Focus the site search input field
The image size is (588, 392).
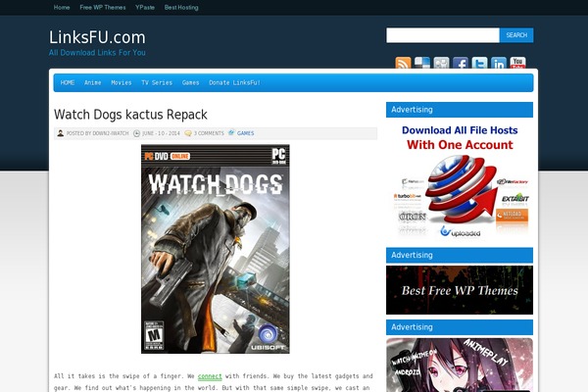(x=443, y=35)
